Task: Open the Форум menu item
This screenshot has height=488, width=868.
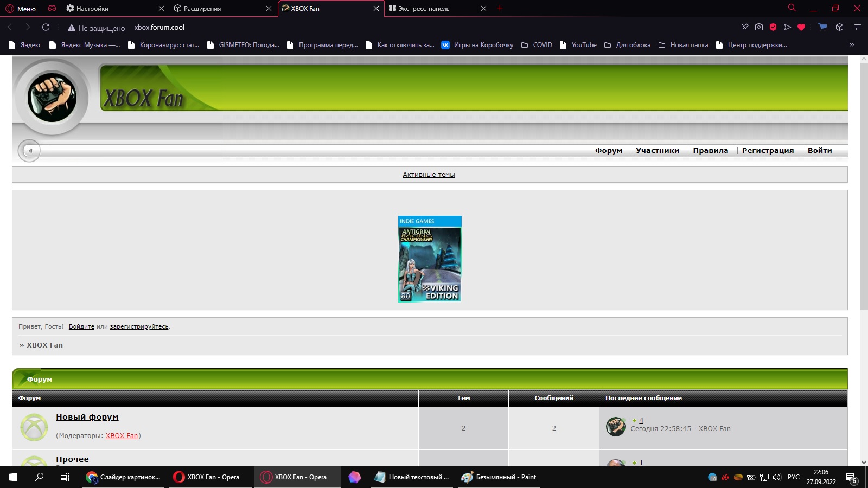Action: click(609, 151)
